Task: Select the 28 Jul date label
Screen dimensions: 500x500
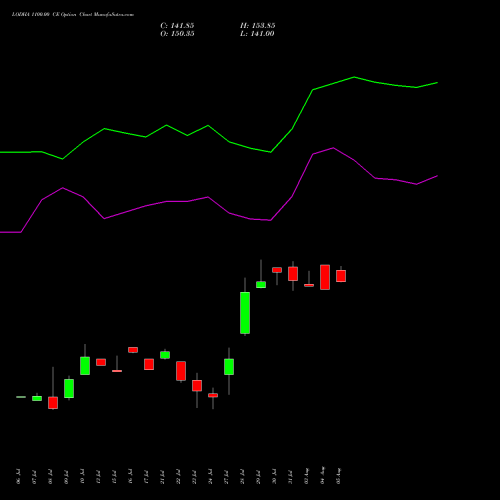Action: [242, 477]
